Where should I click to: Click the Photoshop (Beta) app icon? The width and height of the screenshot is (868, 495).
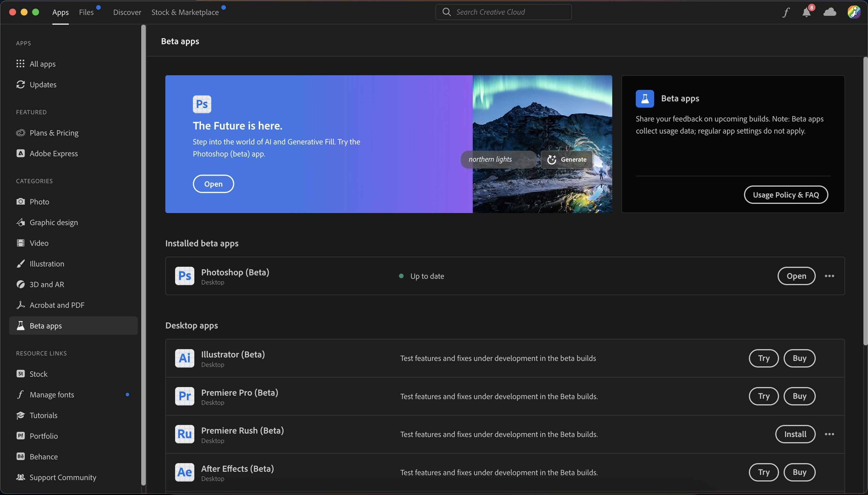click(x=185, y=276)
